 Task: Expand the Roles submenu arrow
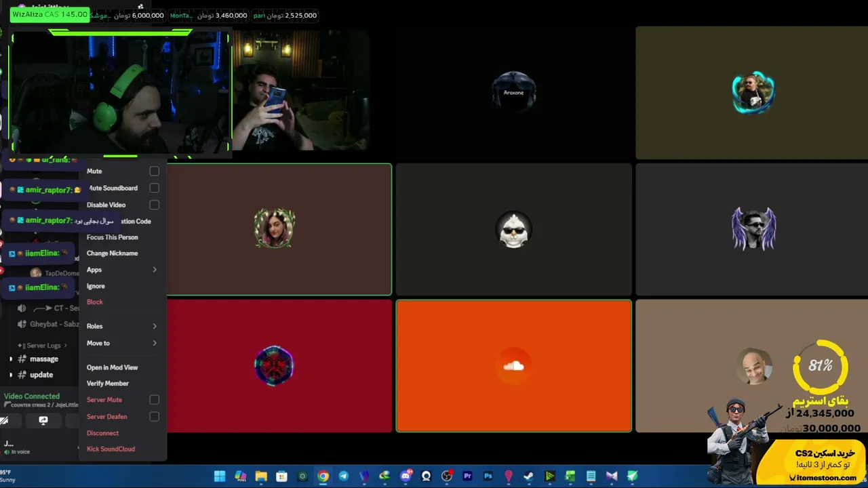coord(155,326)
